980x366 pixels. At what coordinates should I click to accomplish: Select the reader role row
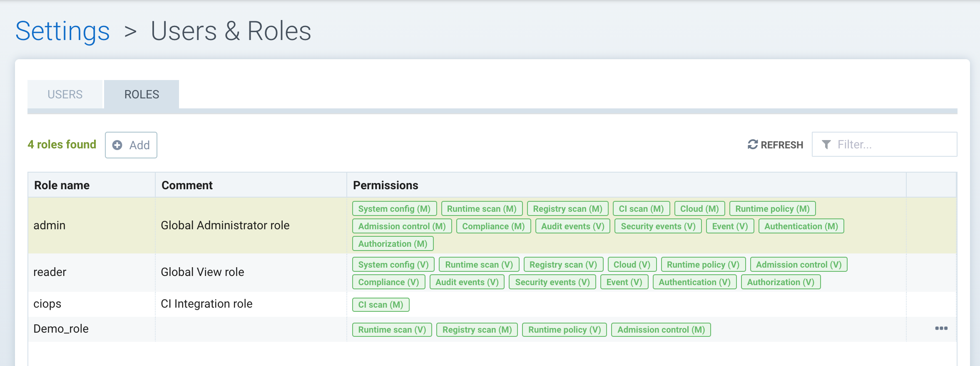(50, 272)
